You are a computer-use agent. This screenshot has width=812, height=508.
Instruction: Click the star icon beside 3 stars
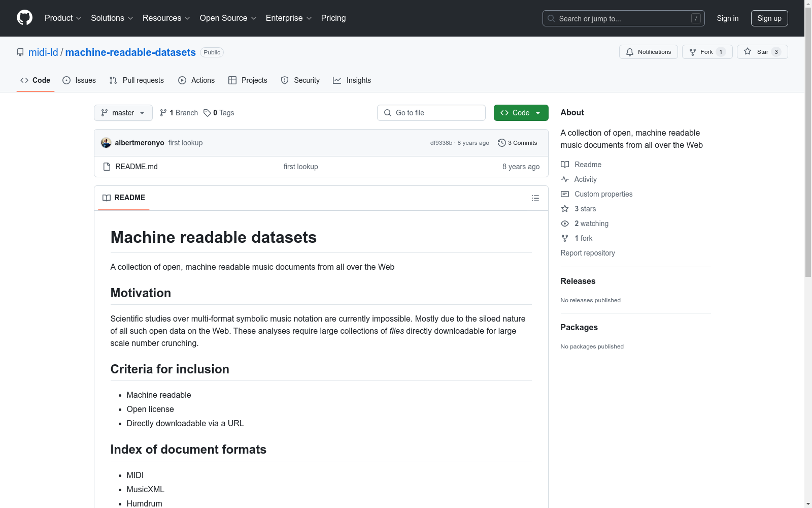point(565,209)
